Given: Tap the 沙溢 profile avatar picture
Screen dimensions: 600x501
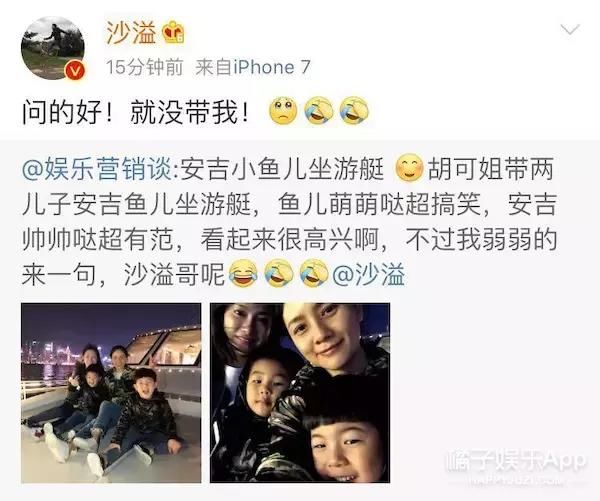Looking at the screenshot, I should [x=53, y=48].
